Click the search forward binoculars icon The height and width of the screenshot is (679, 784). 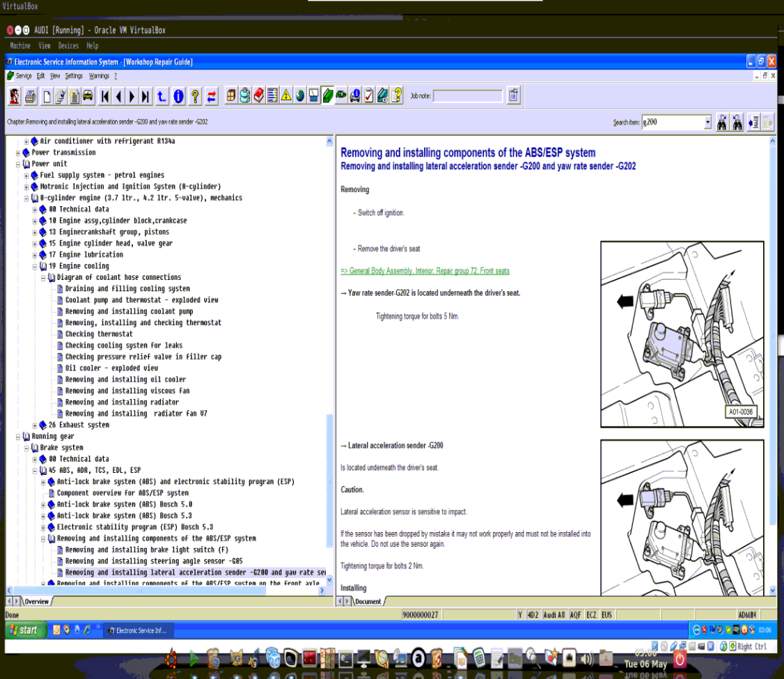[x=721, y=123]
